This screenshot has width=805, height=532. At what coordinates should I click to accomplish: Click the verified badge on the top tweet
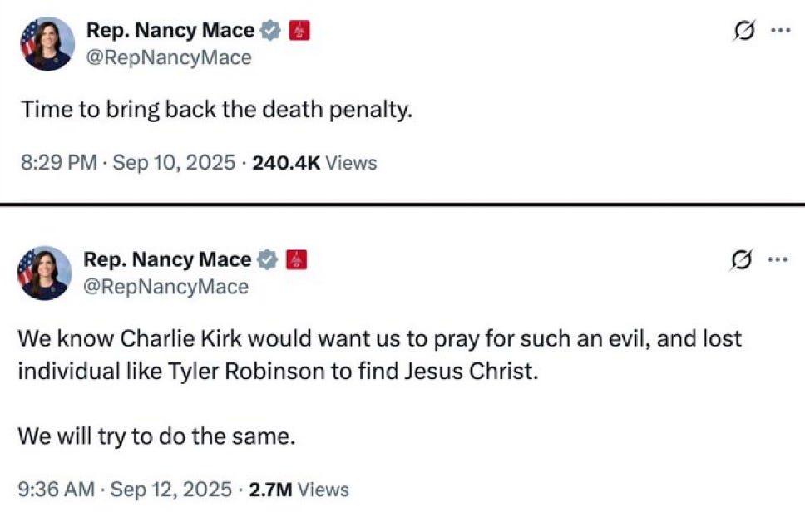coord(270,31)
